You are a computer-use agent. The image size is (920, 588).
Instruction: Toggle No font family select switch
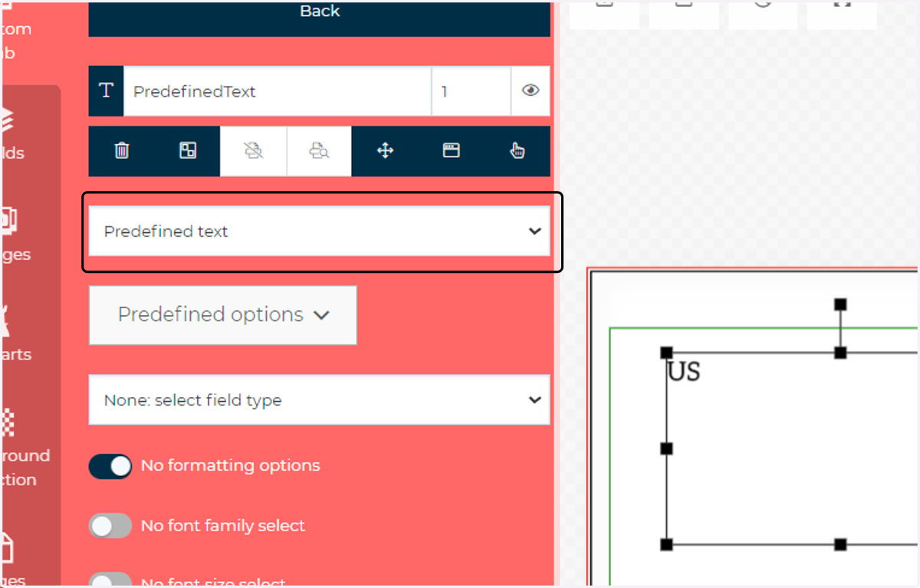pos(110,526)
